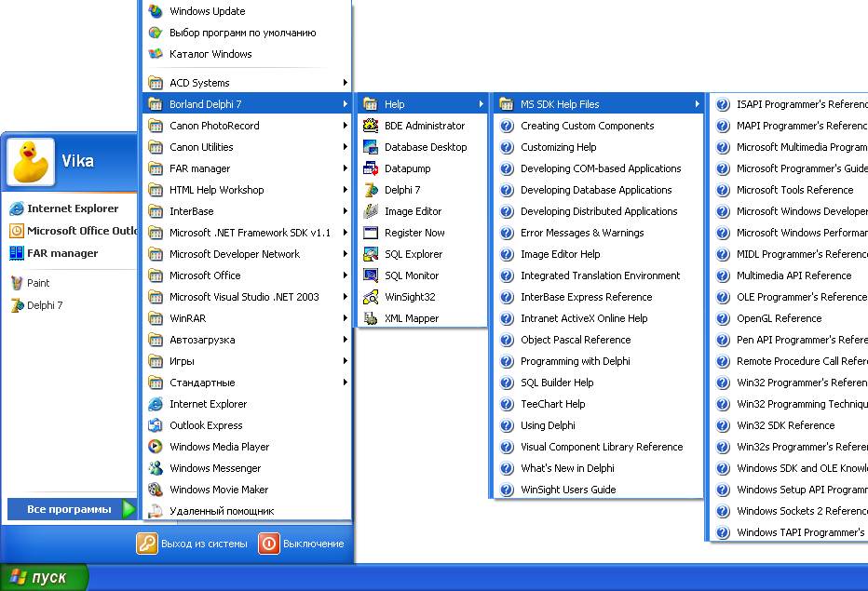868x591 pixels.
Task: Expand WinRAR submenu arrow
Action: click(345, 318)
